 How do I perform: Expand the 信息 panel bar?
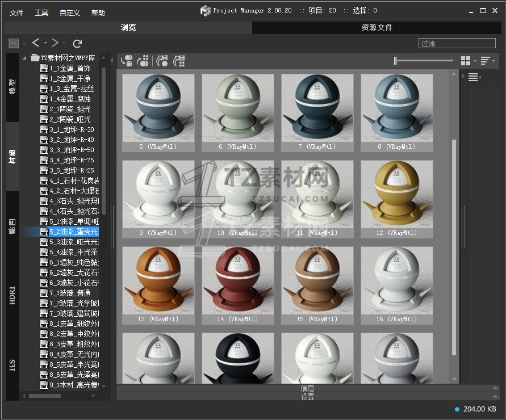(x=307, y=388)
